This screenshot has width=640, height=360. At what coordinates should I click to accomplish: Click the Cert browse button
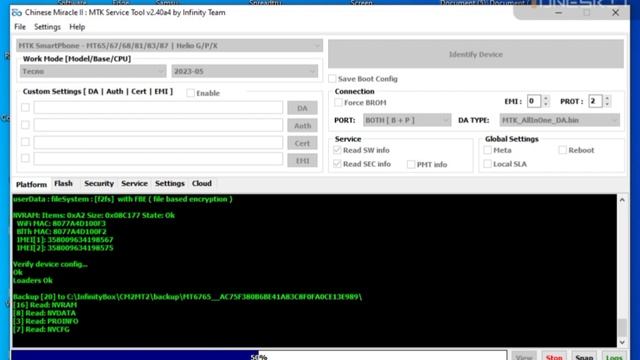tap(302, 143)
